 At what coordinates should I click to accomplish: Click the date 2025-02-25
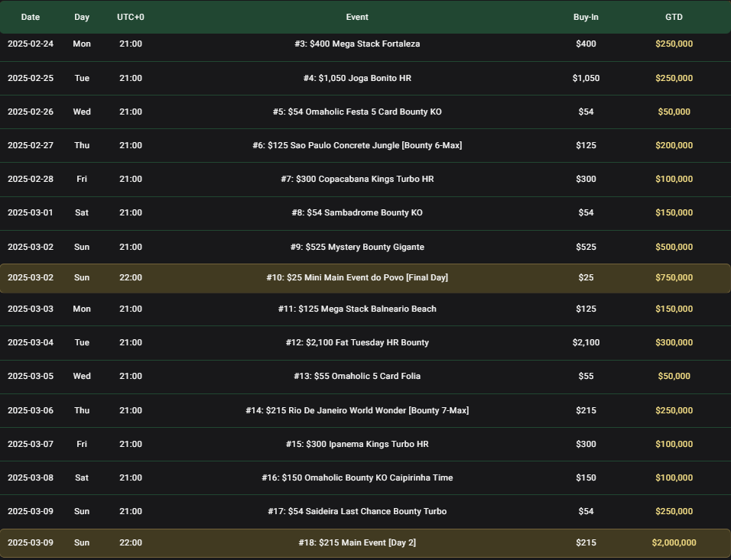coord(31,78)
